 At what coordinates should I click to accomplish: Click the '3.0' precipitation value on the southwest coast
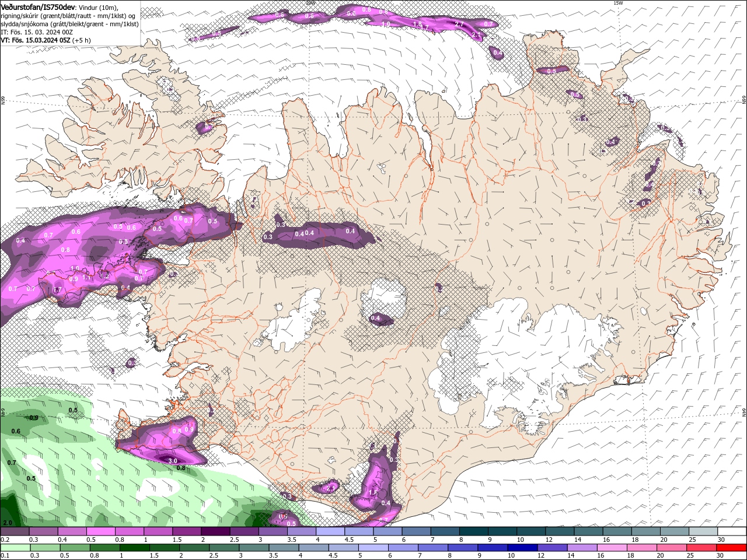point(173,461)
